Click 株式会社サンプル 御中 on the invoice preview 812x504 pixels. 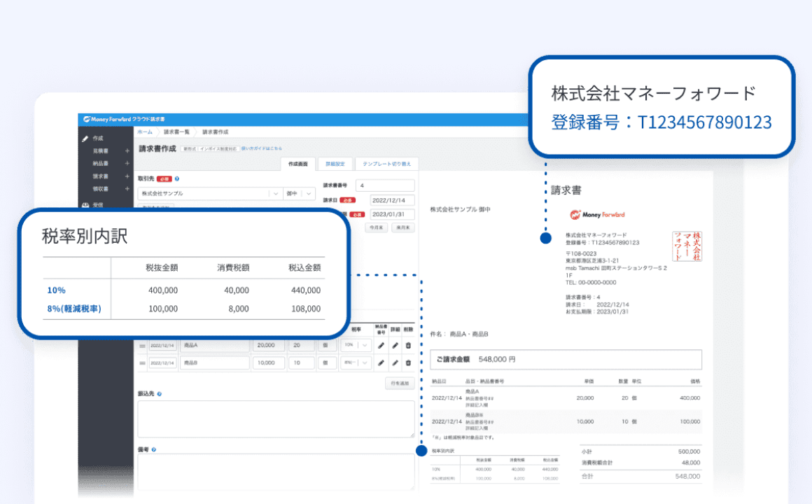pos(461,210)
